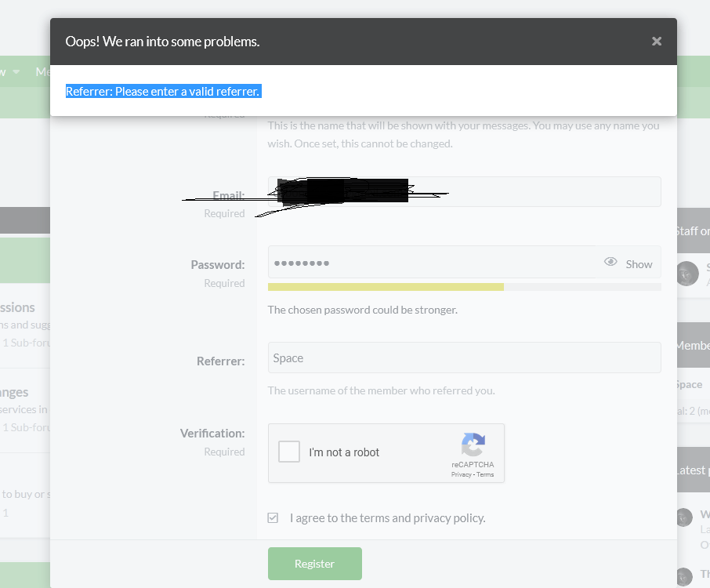Click the first avatar under Latest posts

(x=684, y=517)
